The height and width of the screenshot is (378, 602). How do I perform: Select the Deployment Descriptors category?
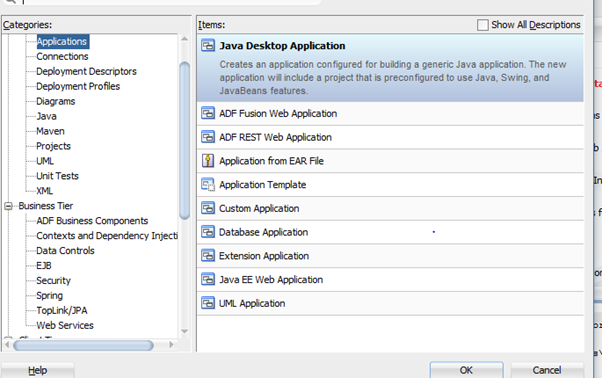pyautogui.click(x=86, y=71)
